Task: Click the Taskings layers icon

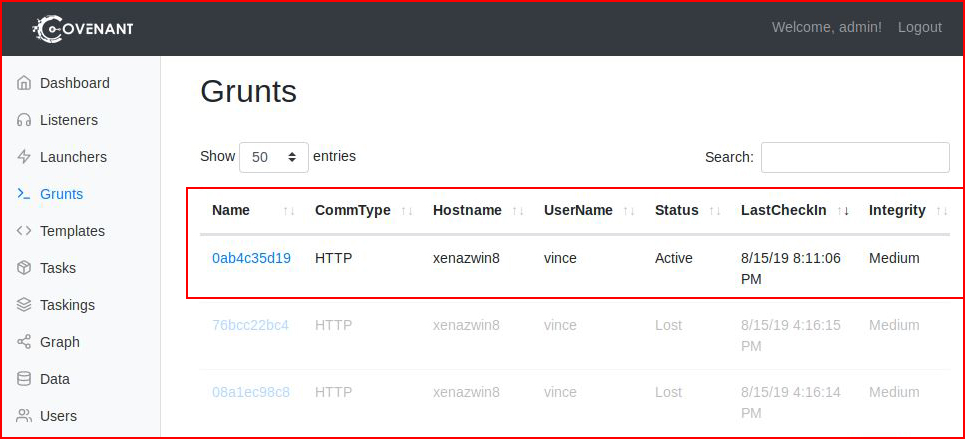Action: tap(24, 305)
